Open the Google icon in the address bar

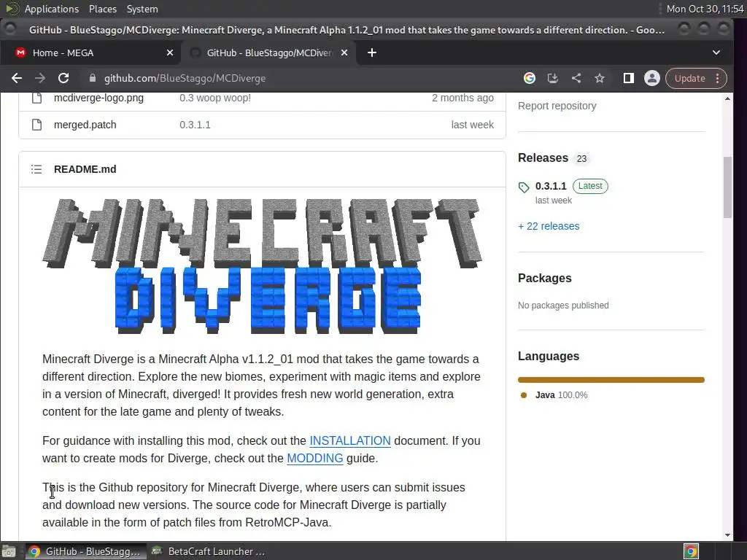pyautogui.click(x=530, y=78)
